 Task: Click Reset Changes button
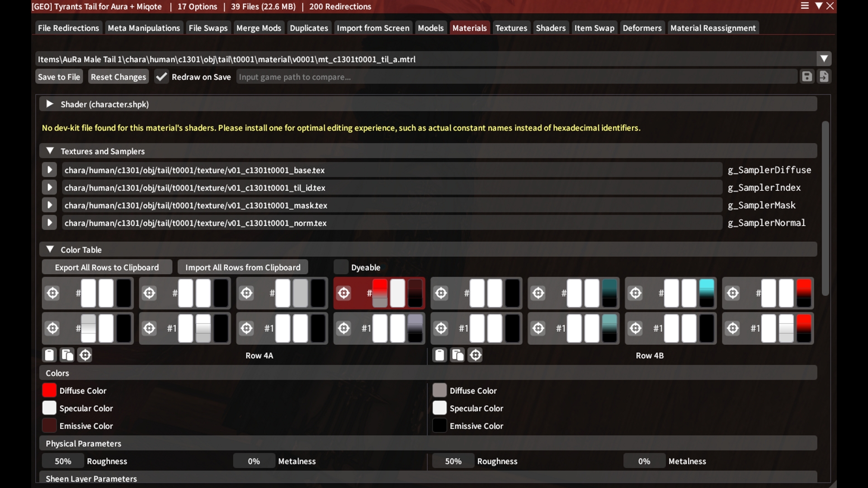point(118,77)
